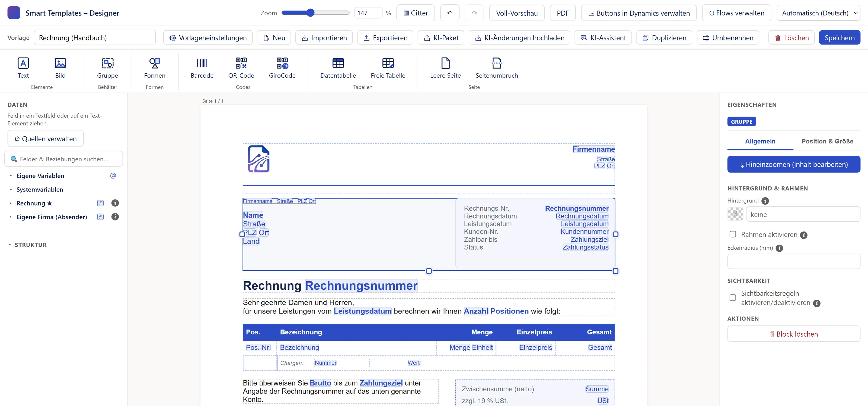Insert a Text element
Viewport: 868px width, 406px height.
point(23,68)
